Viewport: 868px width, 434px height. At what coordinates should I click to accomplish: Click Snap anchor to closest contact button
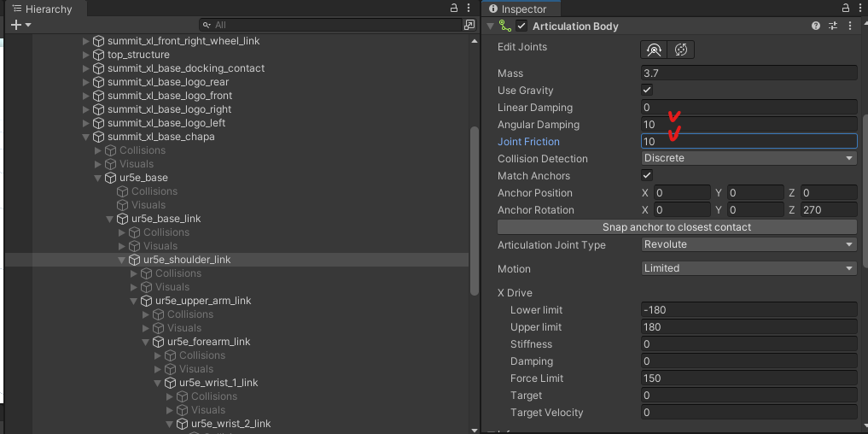click(677, 227)
